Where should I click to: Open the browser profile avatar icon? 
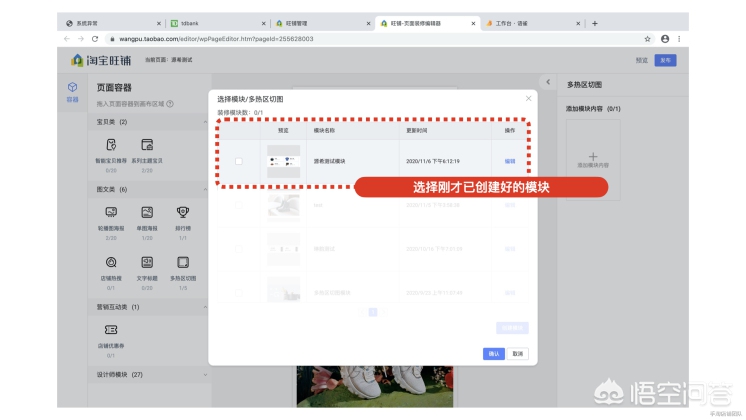pyautogui.click(x=665, y=39)
